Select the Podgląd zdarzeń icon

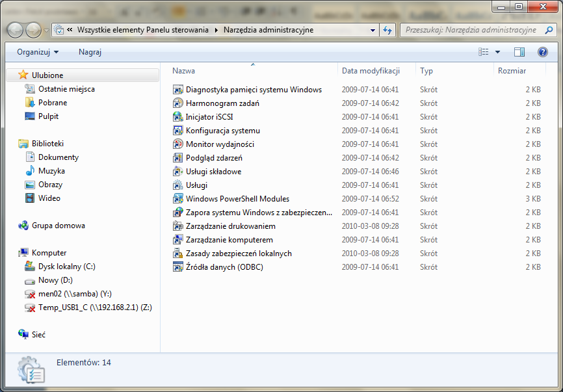177,157
